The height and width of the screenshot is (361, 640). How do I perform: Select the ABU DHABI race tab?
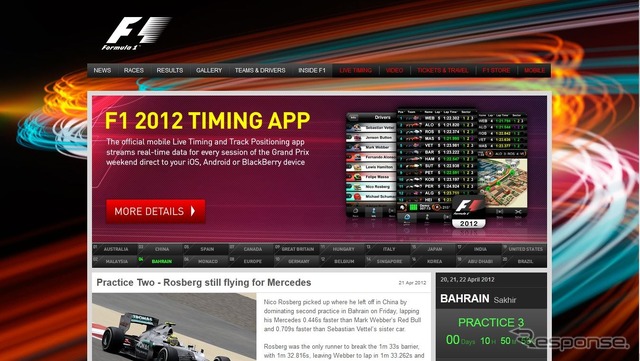[x=480, y=261]
